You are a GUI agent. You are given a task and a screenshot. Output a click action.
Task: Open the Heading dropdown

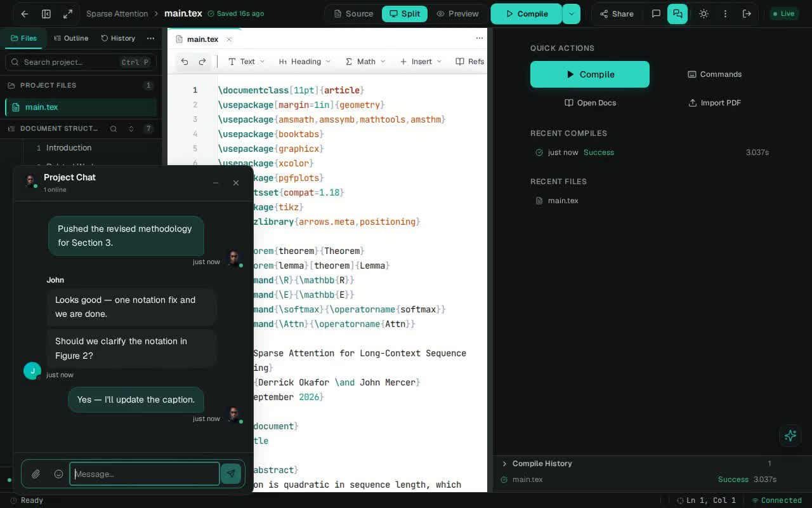point(305,62)
